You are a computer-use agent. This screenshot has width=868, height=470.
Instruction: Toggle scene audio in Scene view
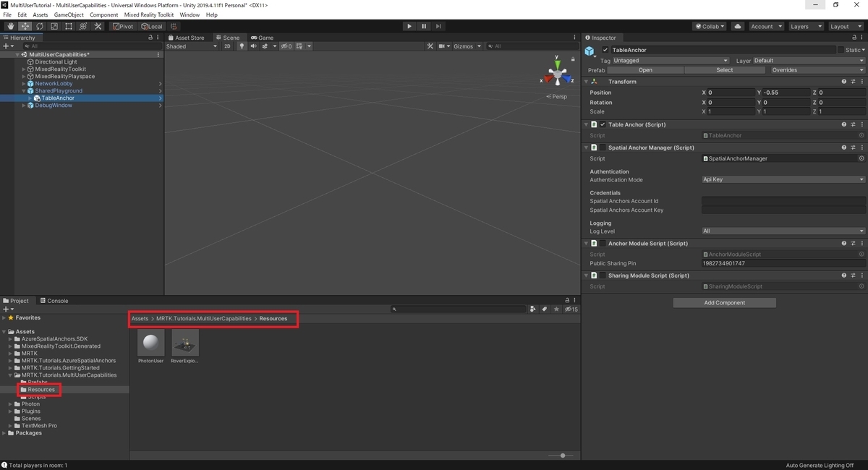click(x=254, y=46)
